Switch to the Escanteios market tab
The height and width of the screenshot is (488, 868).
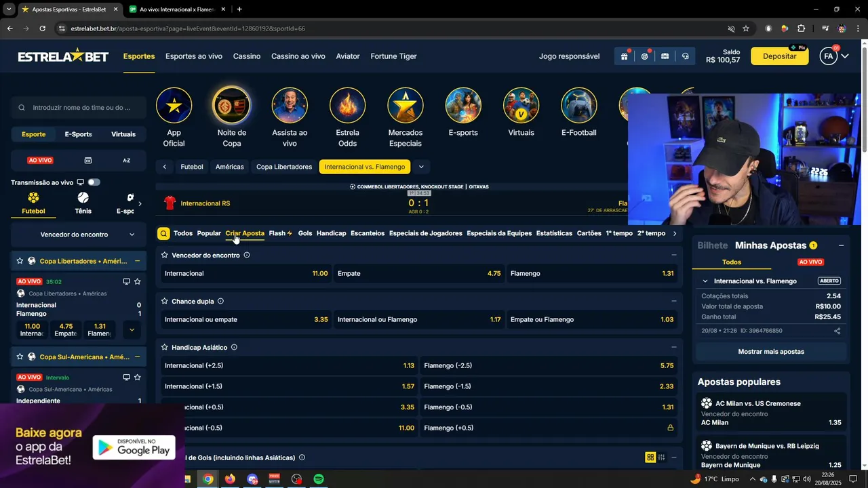coord(368,233)
